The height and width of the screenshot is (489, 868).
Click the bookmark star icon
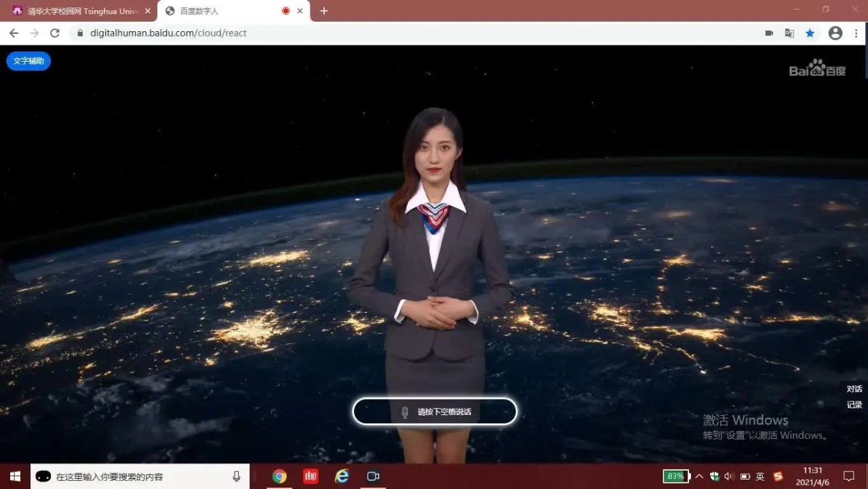coord(810,33)
